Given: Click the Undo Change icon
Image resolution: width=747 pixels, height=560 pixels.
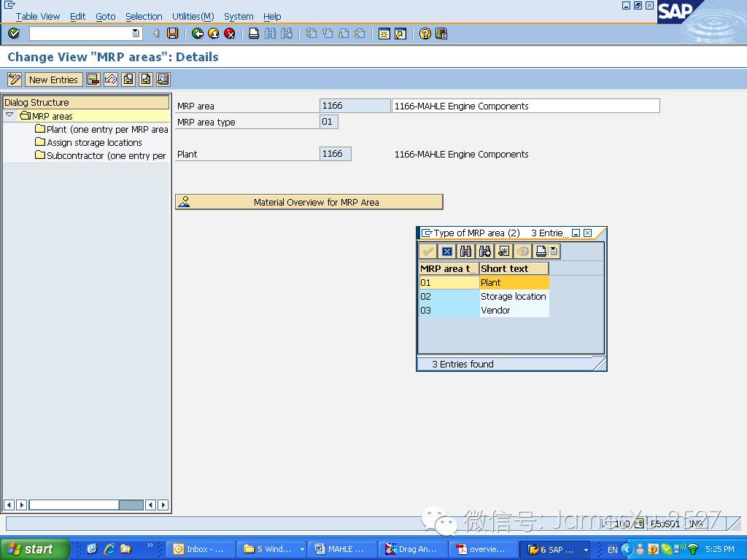Looking at the screenshot, I should click(111, 79).
